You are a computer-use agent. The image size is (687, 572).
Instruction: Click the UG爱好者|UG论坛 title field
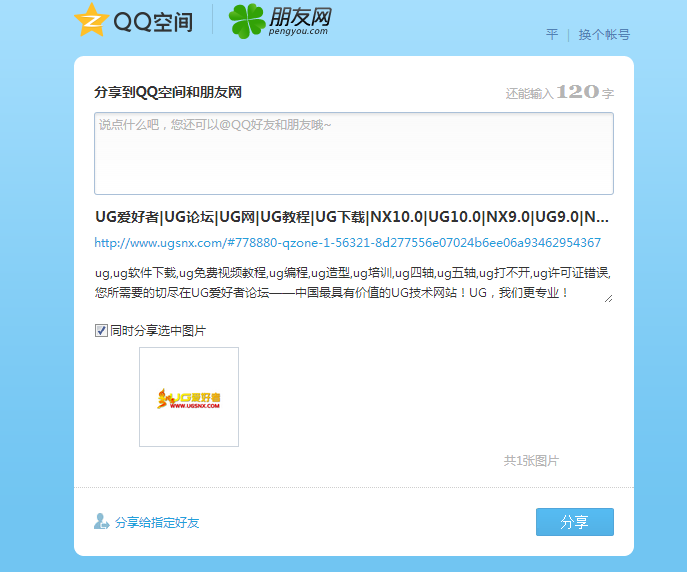tap(352, 217)
